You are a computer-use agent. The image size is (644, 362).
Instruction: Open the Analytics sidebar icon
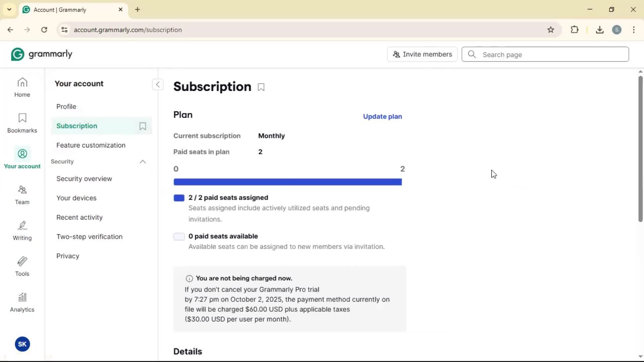22,302
